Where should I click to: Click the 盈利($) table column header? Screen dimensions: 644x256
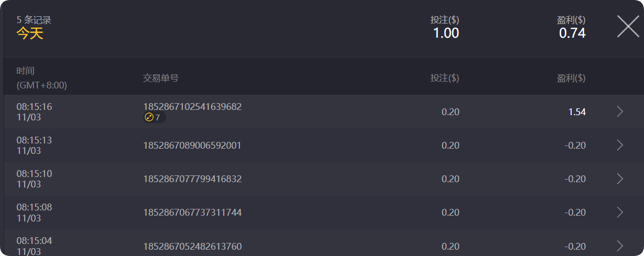pyautogui.click(x=571, y=78)
